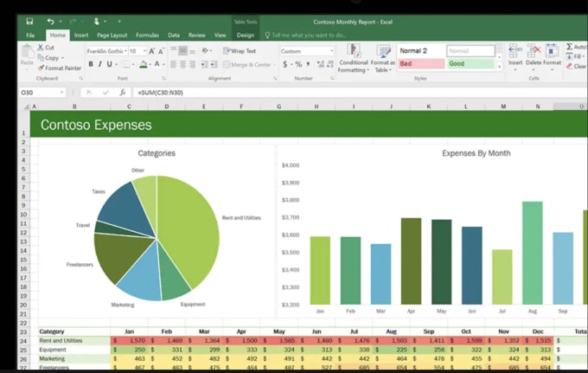
Task: Click the Tell me what you want search box
Action: tap(305, 35)
